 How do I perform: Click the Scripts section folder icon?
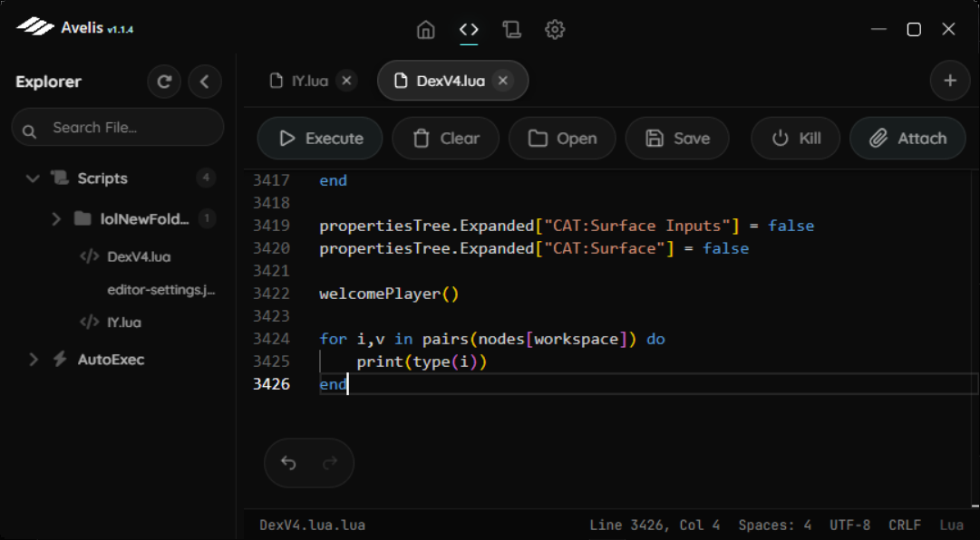click(60, 178)
